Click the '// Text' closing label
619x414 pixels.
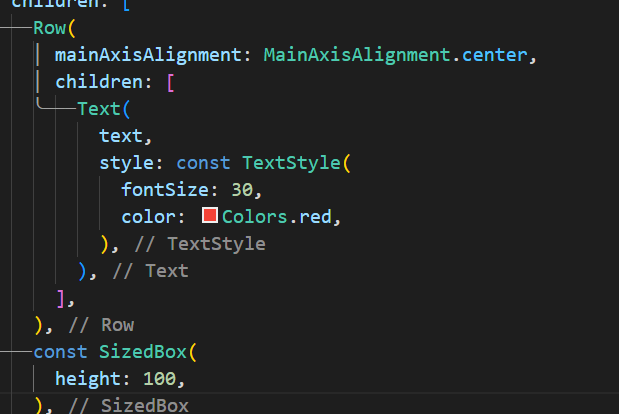(150, 271)
